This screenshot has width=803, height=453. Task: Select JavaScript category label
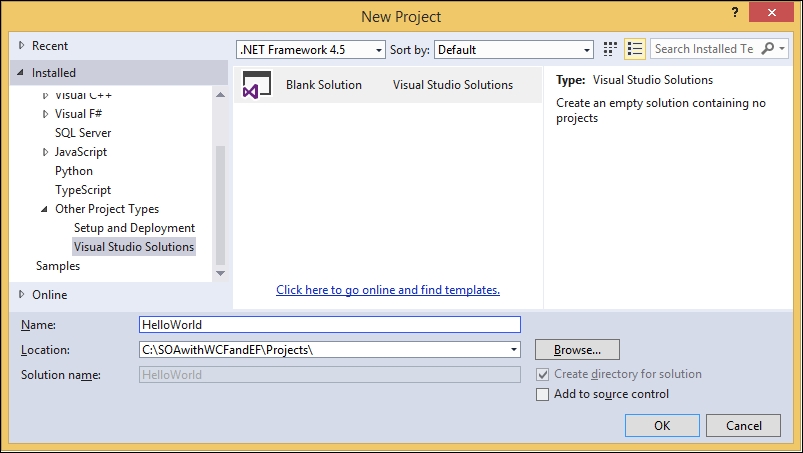81,152
